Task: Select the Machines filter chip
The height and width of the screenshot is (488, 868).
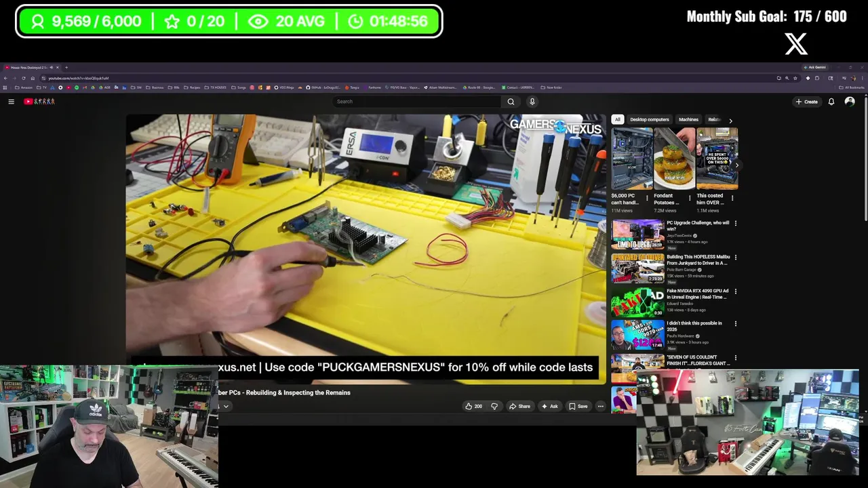Action: (688, 119)
